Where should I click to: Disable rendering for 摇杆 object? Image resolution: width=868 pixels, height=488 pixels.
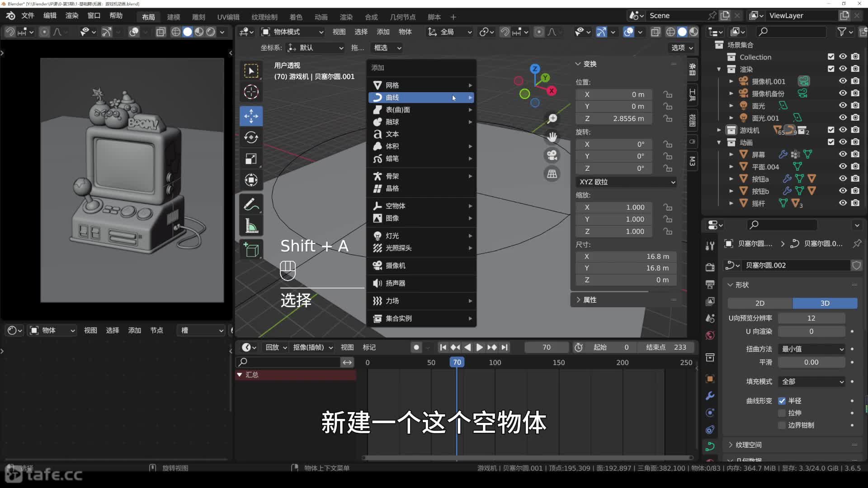[855, 203]
